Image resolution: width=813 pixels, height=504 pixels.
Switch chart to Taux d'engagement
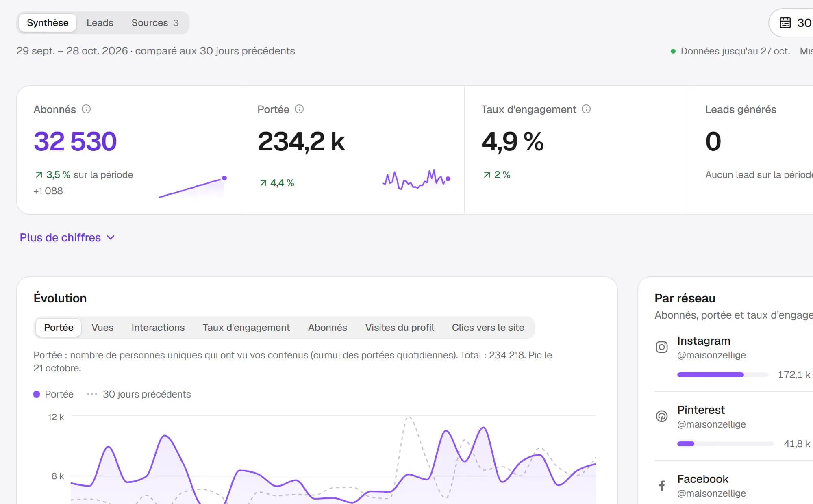click(x=246, y=328)
